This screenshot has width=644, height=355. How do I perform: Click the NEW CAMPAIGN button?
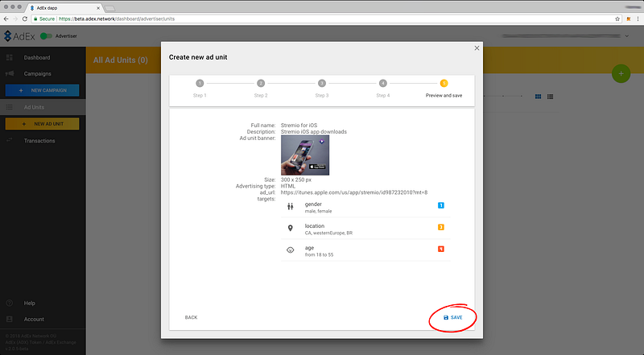pos(43,90)
